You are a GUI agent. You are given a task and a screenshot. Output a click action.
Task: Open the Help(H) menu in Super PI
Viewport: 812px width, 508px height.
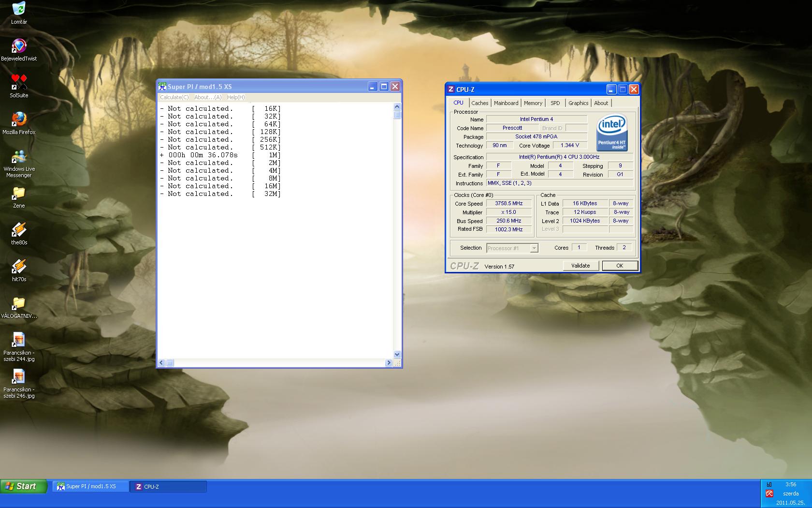click(x=236, y=97)
